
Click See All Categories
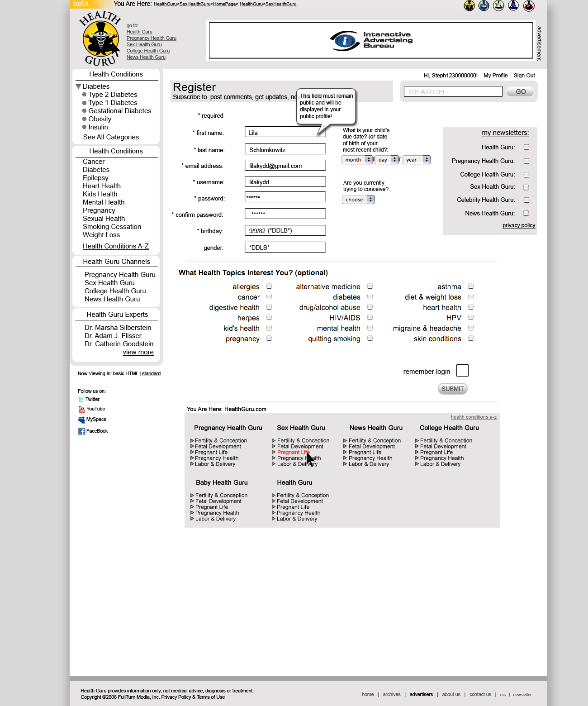point(111,137)
